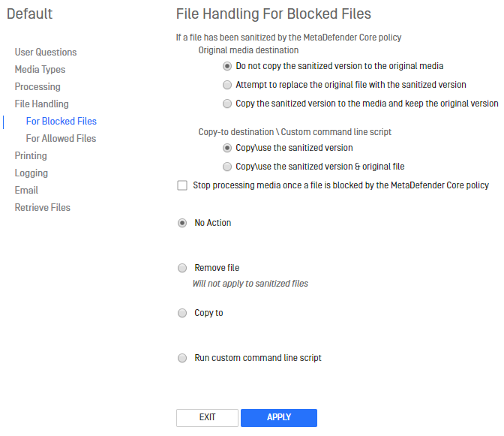The image size is (504, 436).
Task: Open the Retrieve Files section
Action: point(43,207)
